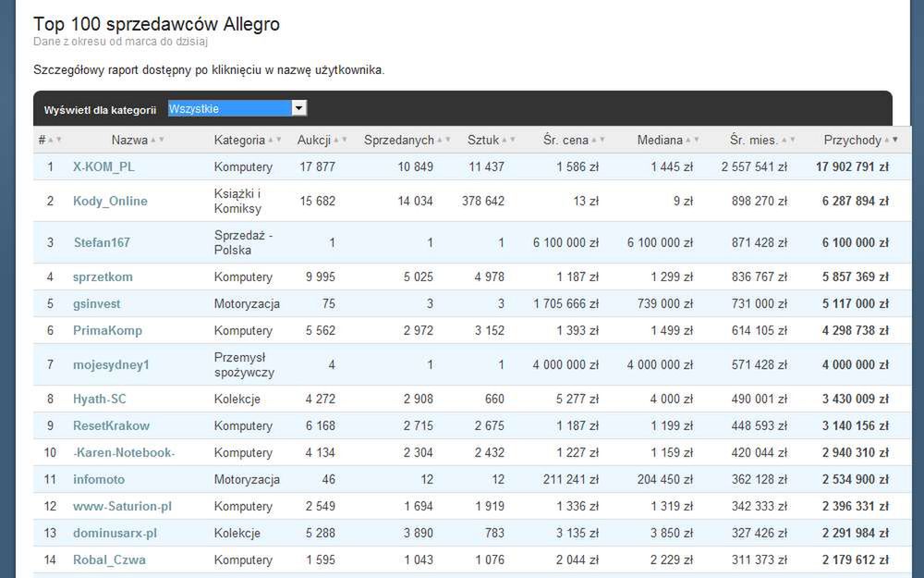
Task: Open seller report for PrimaKomp
Action: coord(108,331)
